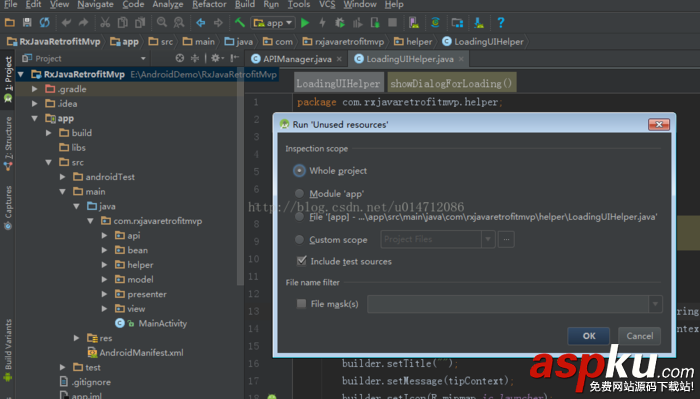
Task: Click the blue Back navigation arrow
Action: pyautogui.click(x=200, y=22)
